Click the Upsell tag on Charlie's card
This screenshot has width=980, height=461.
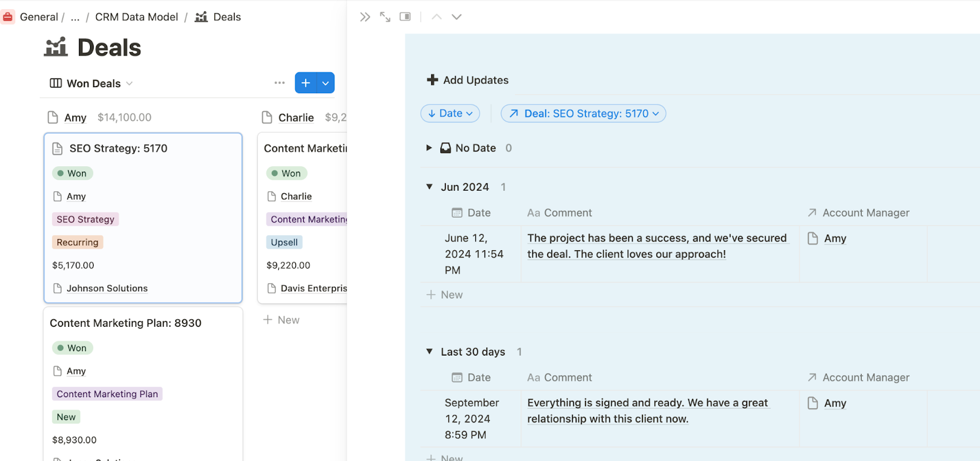click(x=284, y=242)
